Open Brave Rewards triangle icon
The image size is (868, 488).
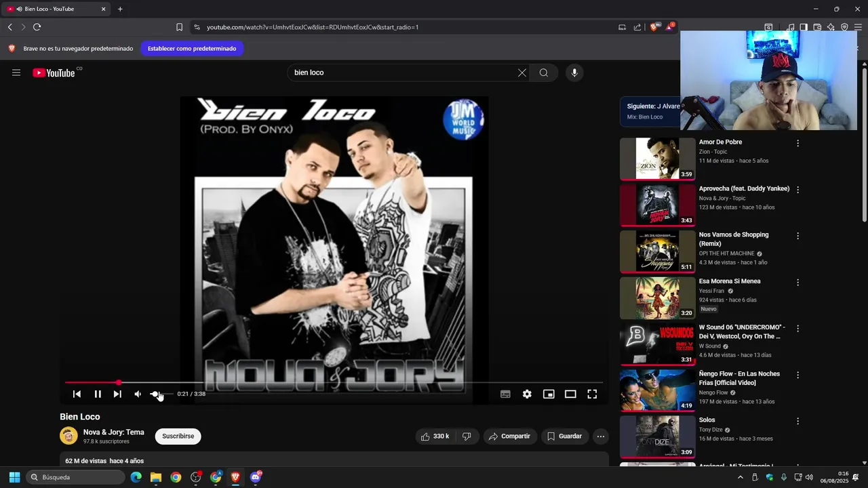[x=670, y=27]
